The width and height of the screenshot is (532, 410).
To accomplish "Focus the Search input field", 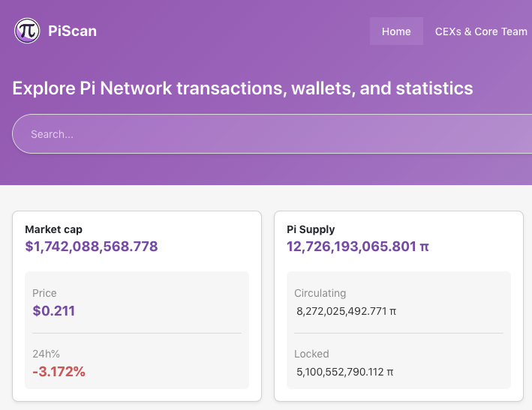I will (x=270, y=134).
